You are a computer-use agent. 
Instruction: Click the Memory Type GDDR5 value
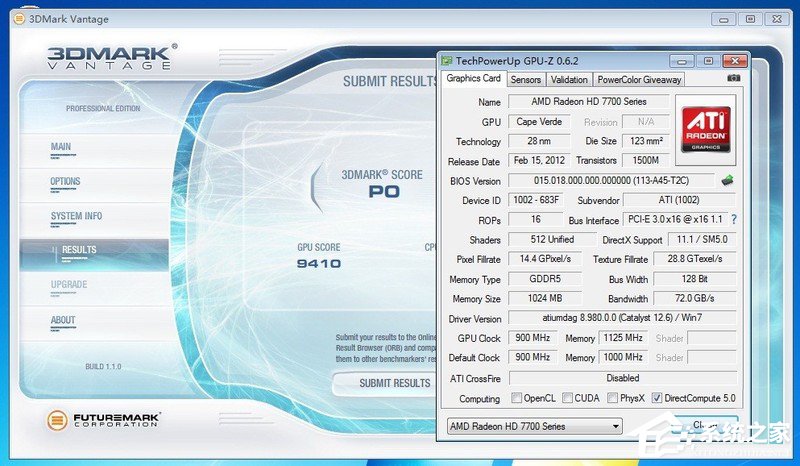pyautogui.click(x=545, y=279)
